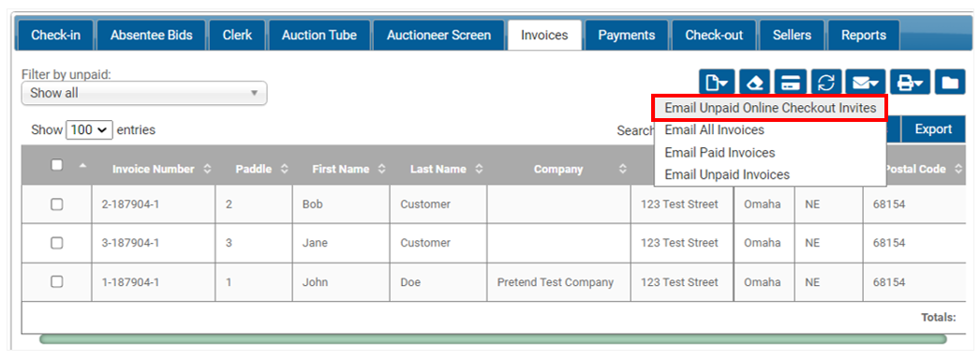Click invoice number 1-187904-1 cell
Viewport: 980px width, 361px height.
pyautogui.click(x=153, y=281)
